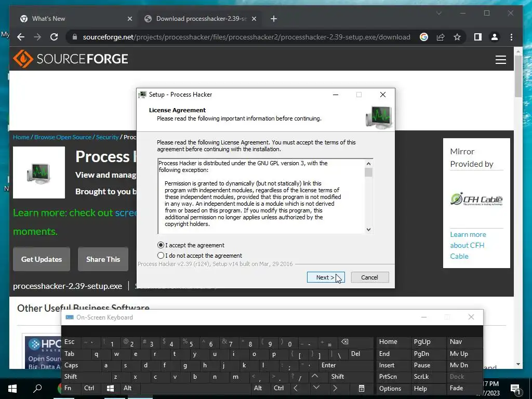Click the address bar URL

[246, 37]
